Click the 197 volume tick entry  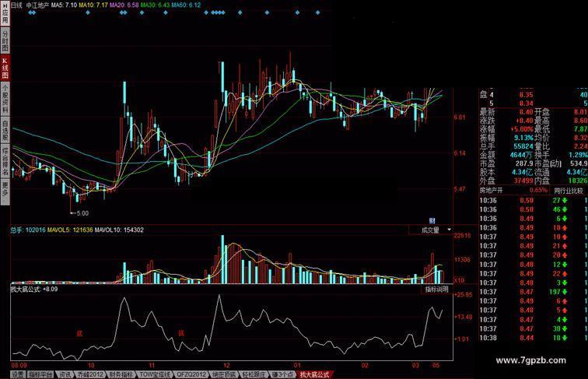[x=555, y=292]
